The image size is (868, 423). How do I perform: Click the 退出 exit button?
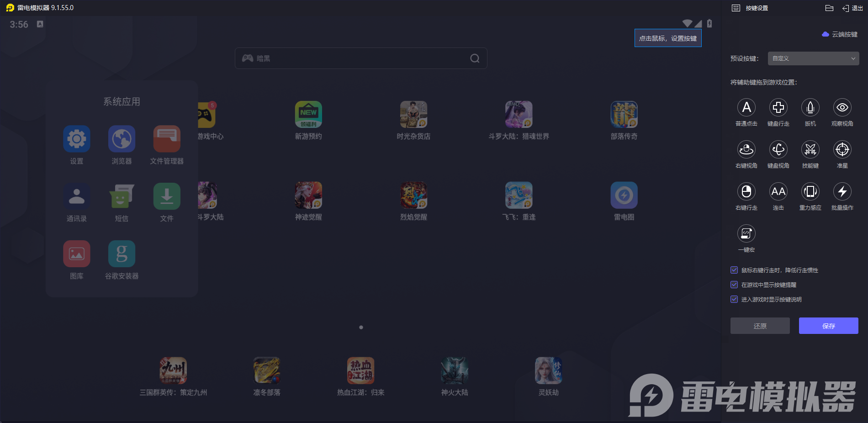(x=852, y=8)
